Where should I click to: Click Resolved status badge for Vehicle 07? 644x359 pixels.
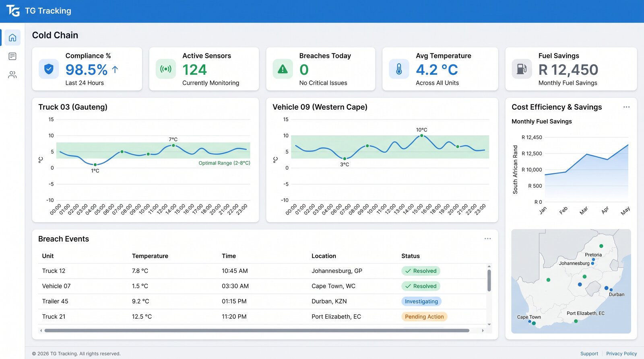coord(421,286)
